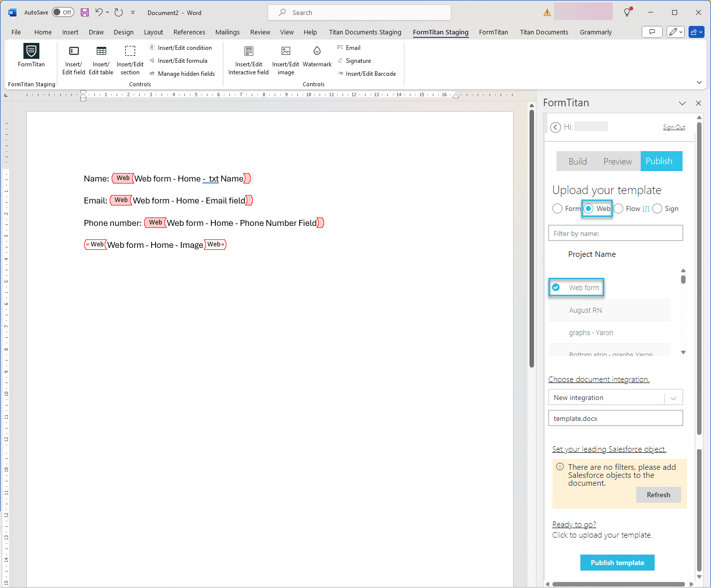Click the FormTitan logo button in ribbon
The width and height of the screenshot is (711, 588).
click(x=31, y=55)
